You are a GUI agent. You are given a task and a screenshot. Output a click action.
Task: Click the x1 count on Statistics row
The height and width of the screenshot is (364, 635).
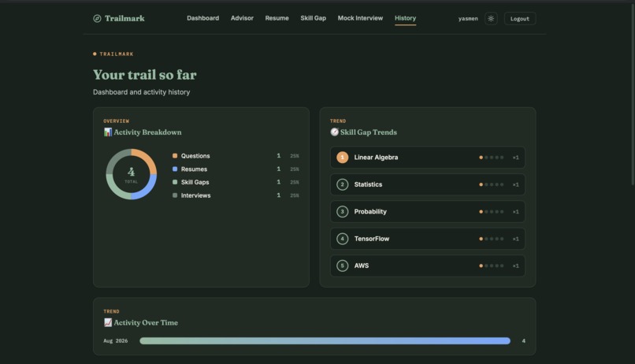[515, 184]
